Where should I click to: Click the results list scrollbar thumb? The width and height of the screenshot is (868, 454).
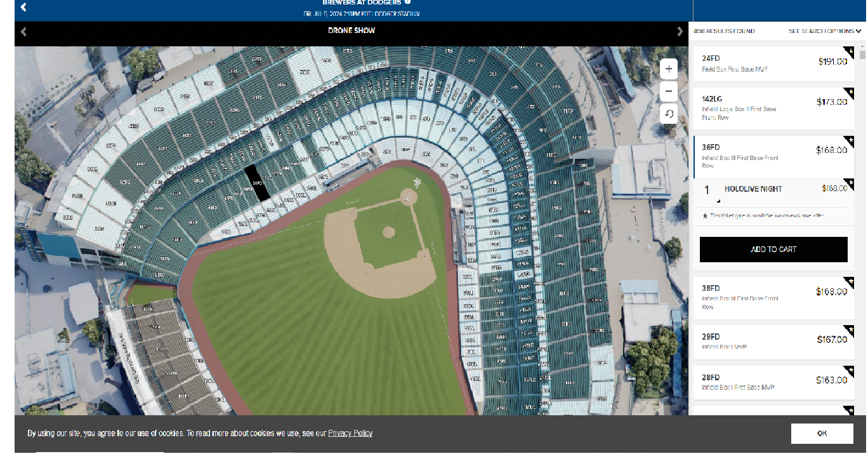[862, 54]
